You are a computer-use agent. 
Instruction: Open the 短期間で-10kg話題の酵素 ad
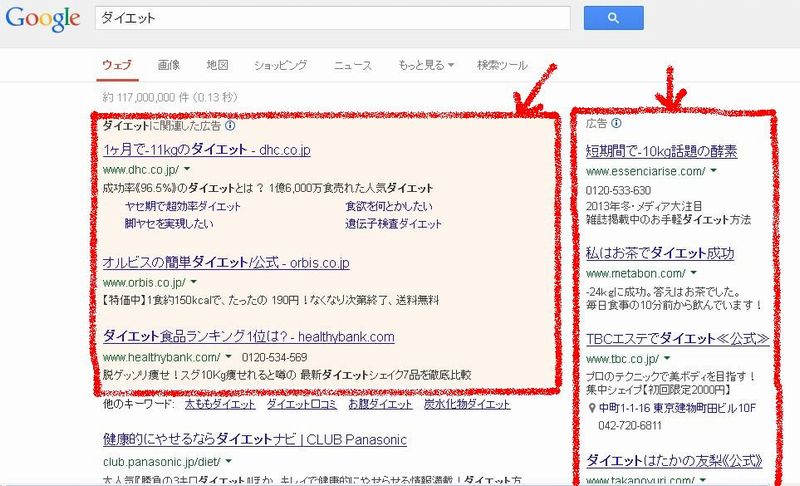(661, 151)
